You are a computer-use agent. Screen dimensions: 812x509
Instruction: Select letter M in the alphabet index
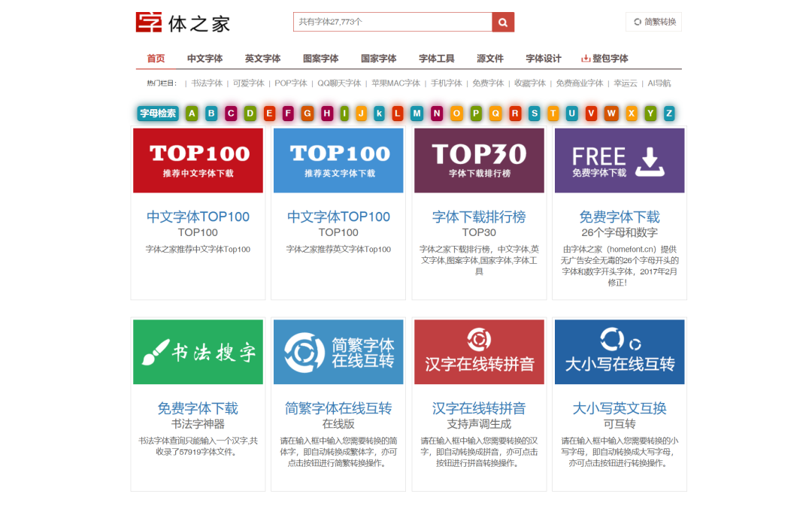417,114
